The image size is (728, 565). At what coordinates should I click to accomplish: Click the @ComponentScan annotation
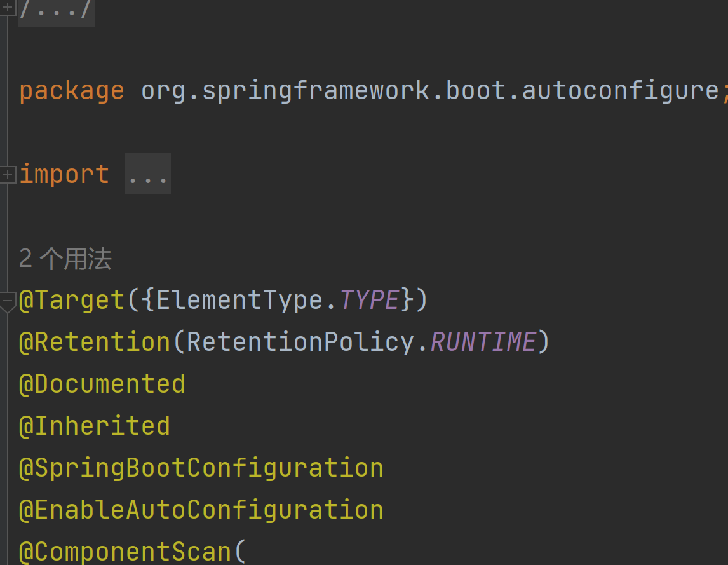point(125,552)
